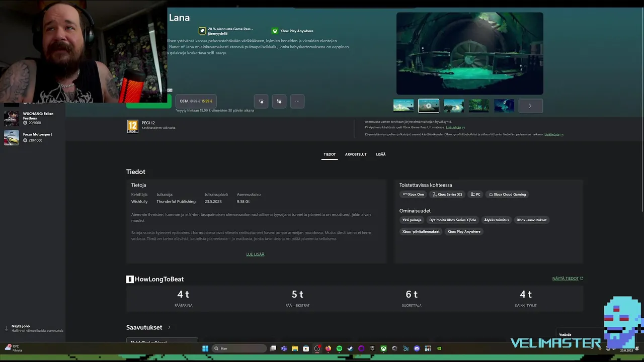
Task: Select the Xbox Play Anywhere feature tag
Action: pyautogui.click(x=464, y=232)
